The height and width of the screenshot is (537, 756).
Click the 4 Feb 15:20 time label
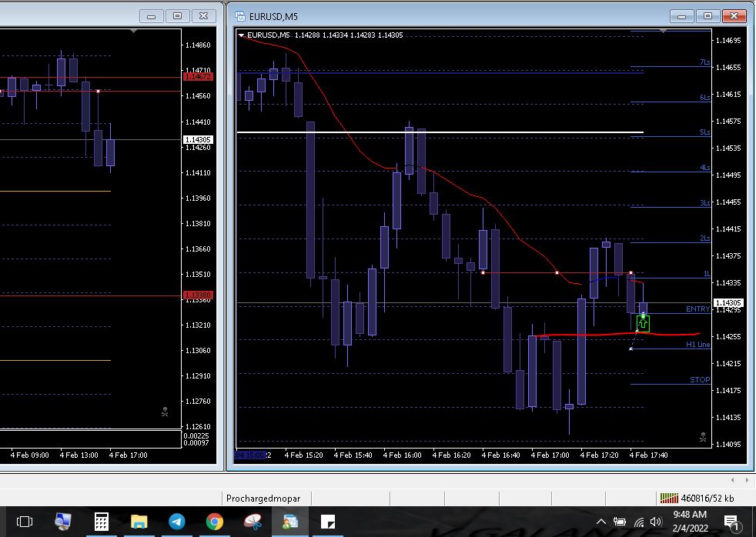click(304, 455)
